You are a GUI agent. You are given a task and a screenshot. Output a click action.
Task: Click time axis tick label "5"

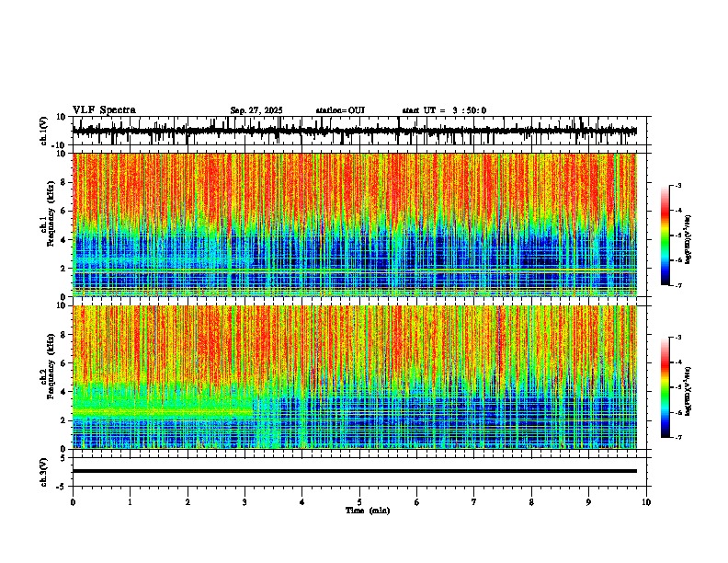pos(359,502)
